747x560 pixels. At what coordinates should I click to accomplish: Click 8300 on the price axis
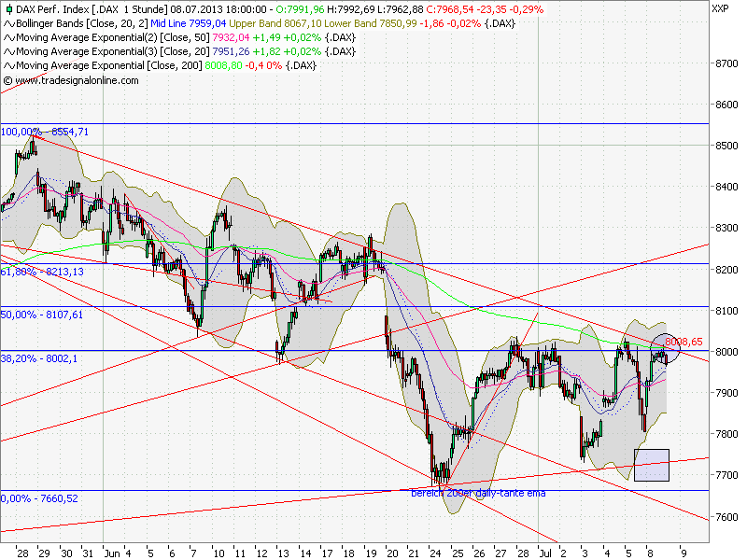[x=726, y=229]
